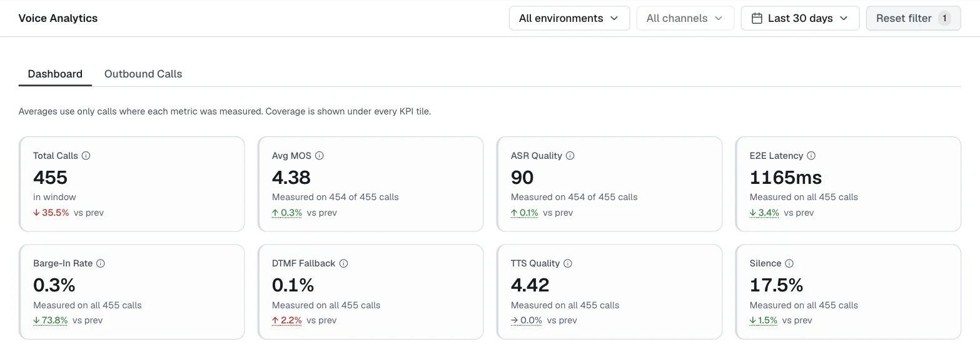Open the info icon beside DTMF Fallback
This screenshot has width=980, height=349.
click(x=343, y=263)
